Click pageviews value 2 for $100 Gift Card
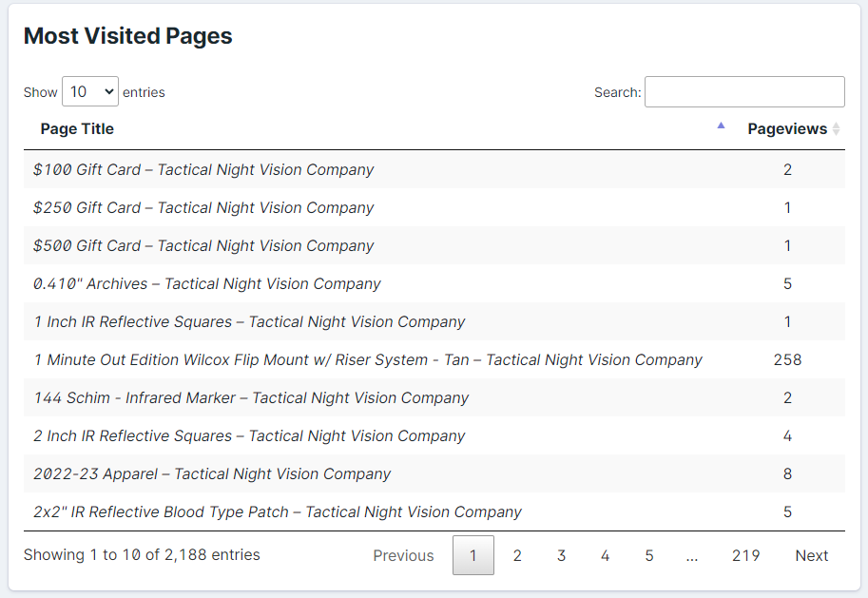 coord(787,169)
